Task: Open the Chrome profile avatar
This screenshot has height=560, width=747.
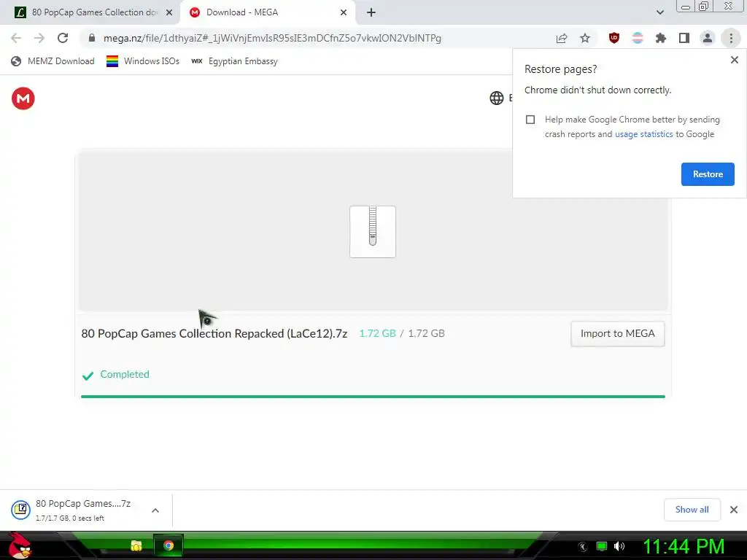Action: tap(708, 38)
